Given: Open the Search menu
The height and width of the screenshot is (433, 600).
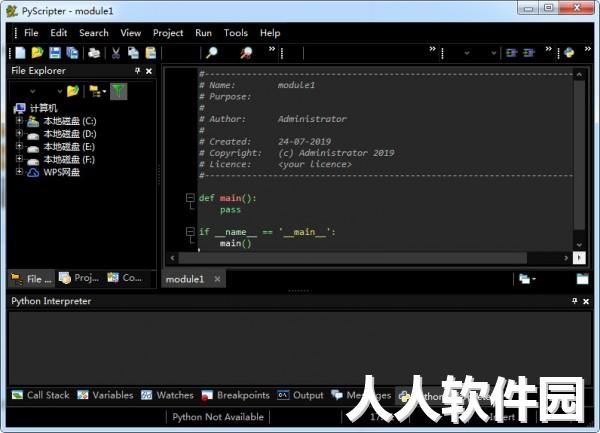Looking at the screenshot, I should pyautogui.click(x=94, y=33).
